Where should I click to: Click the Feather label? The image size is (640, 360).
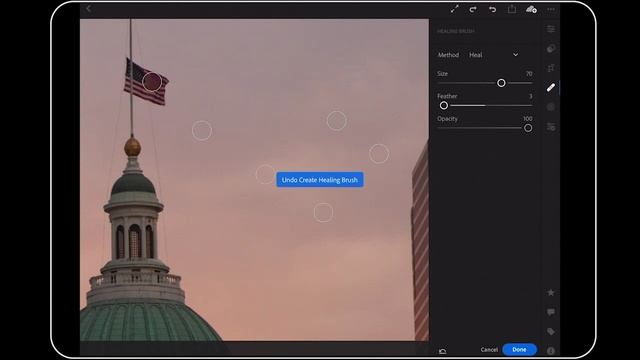(447, 96)
